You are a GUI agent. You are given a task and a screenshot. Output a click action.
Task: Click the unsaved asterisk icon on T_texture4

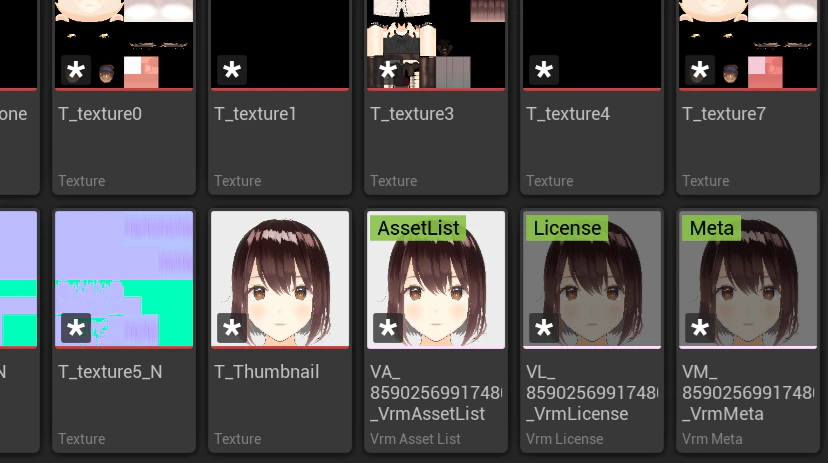click(544, 70)
